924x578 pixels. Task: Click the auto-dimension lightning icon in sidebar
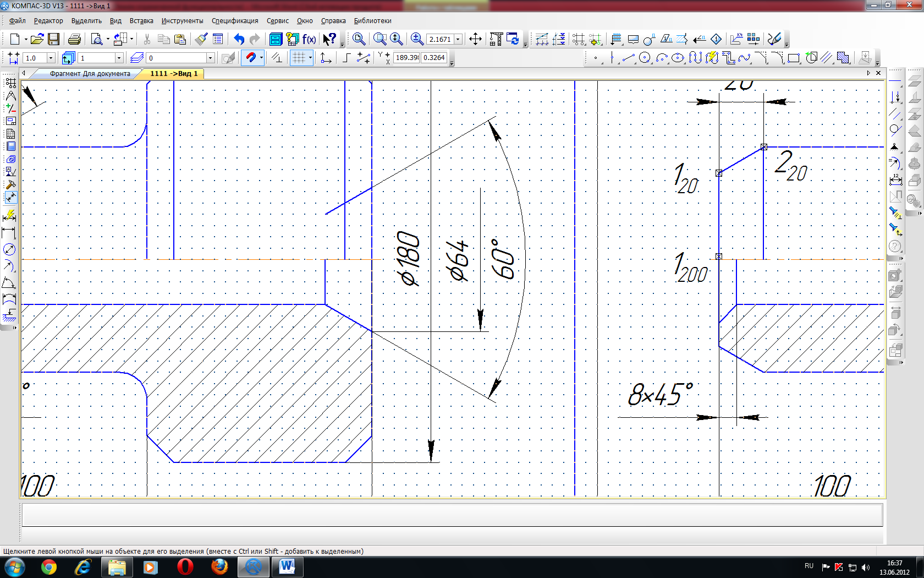pos(9,216)
